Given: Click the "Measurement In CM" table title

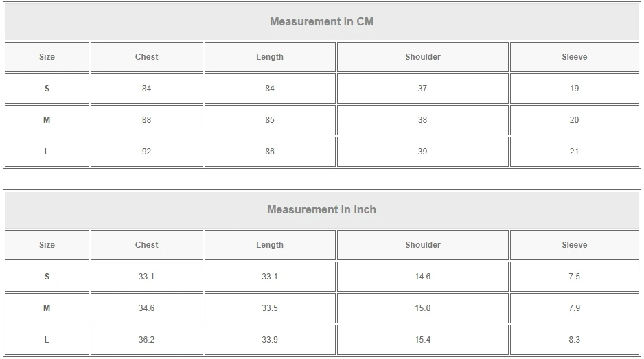Looking at the screenshot, I should [321, 21].
